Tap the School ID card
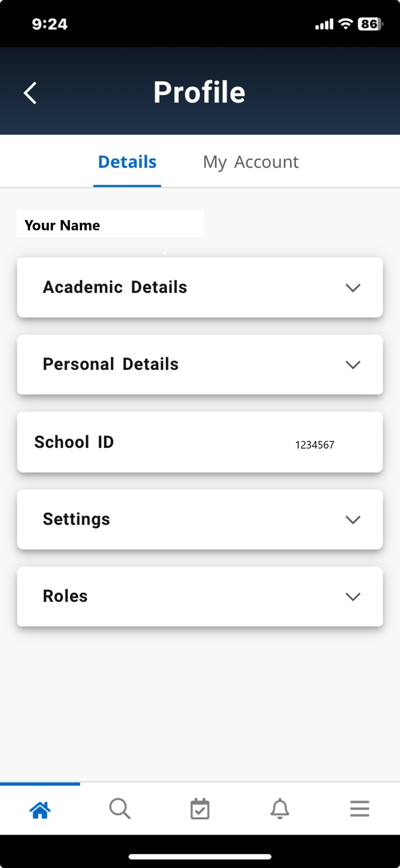Screen dimensions: 400x868 click(200, 442)
